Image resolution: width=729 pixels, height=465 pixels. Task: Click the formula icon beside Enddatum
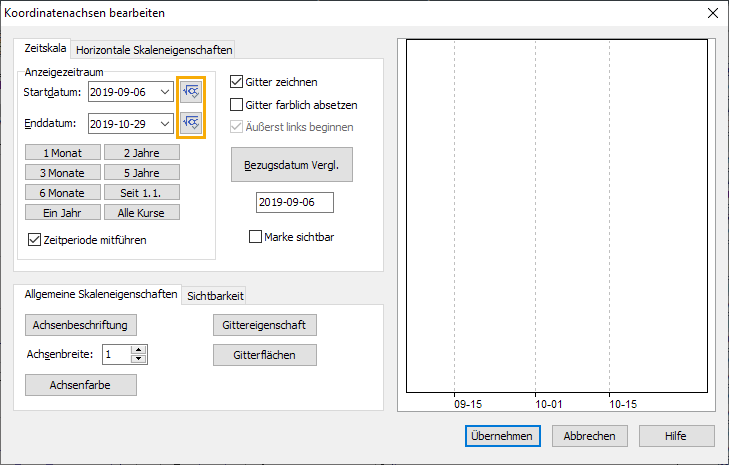[192, 123]
